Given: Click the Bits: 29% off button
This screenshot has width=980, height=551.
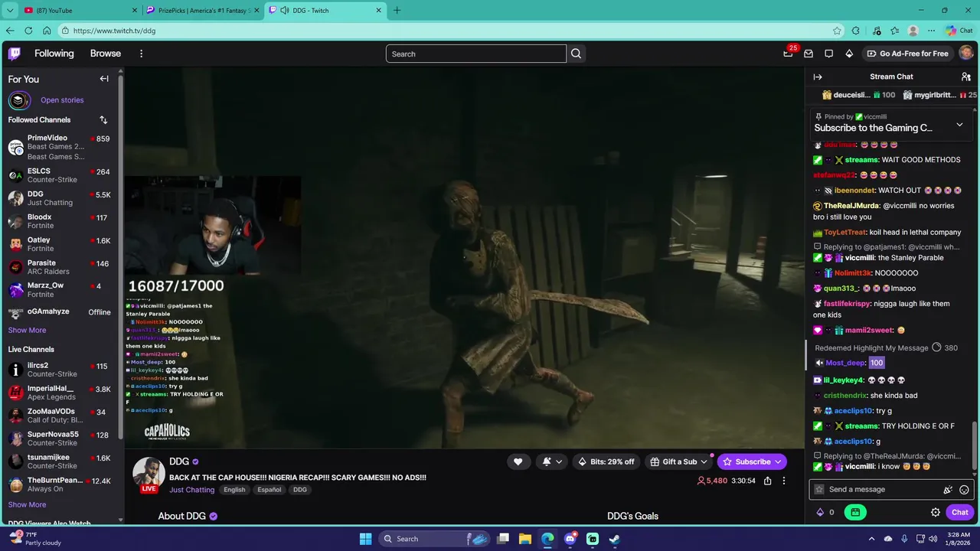Looking at the screenshot, I should click(606, 461).
